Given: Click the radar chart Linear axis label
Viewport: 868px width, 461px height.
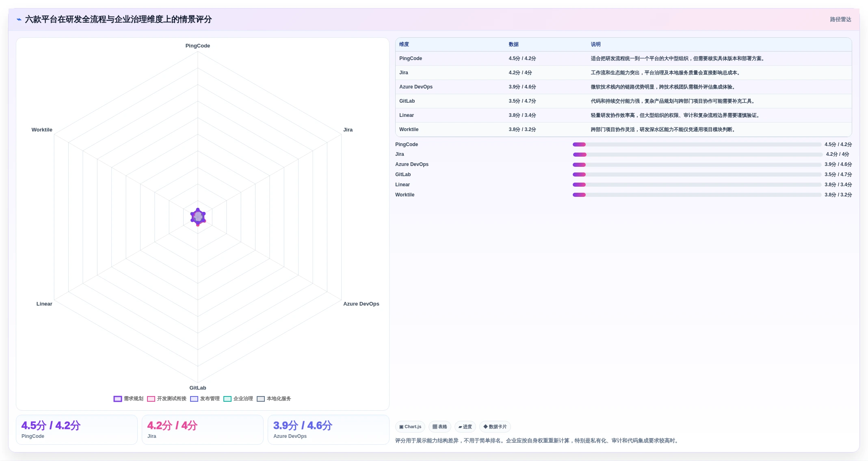Looking at the screenshot, I should tap(44, 304).
